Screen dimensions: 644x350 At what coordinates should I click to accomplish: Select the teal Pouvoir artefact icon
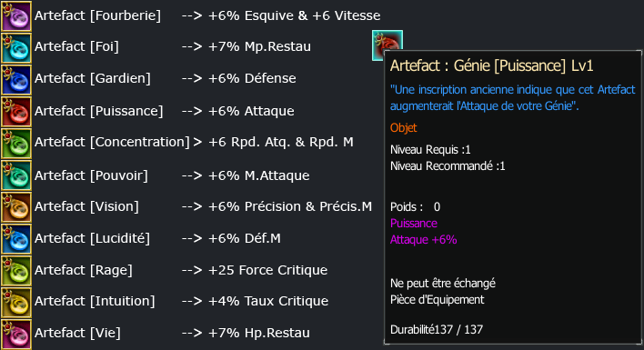click(16, 175)
